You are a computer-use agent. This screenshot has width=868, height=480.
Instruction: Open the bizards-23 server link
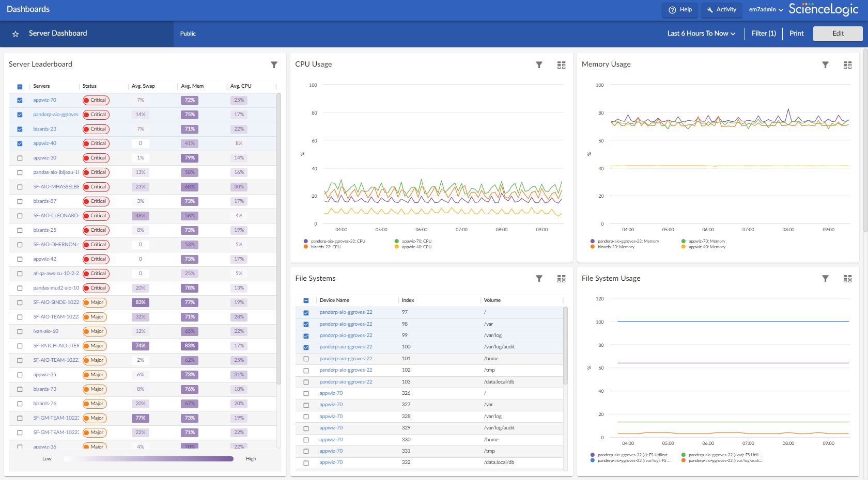(45, 129)
